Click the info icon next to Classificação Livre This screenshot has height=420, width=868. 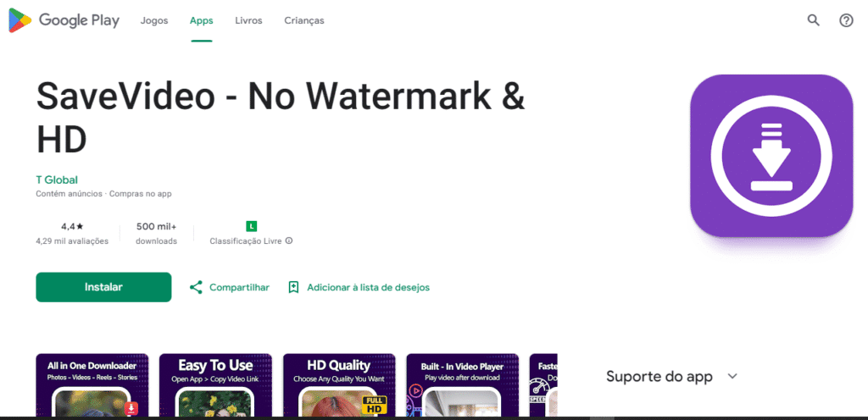(289, 241)
